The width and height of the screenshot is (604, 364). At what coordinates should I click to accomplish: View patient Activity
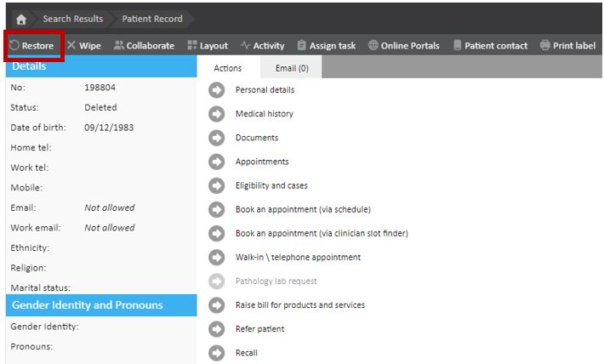point(262,46)
